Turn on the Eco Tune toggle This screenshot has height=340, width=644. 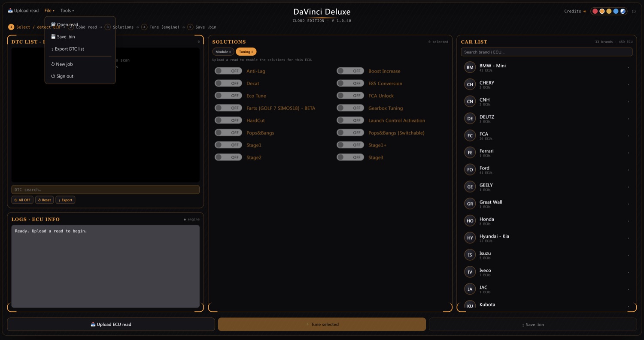click(x=228, y=96)
